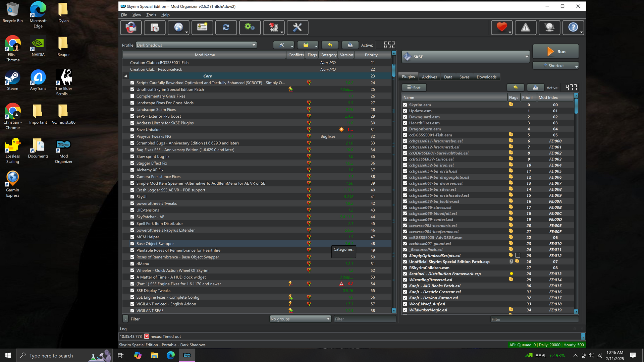Sort mods by Conflicts column header
This screenshot has height=362, width=644.
pos(296,55)
